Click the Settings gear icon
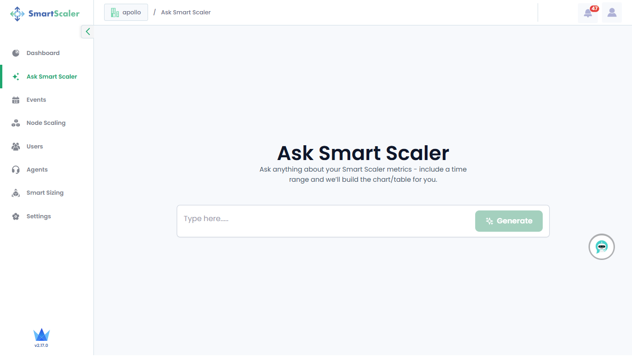Screen dimensions: 632x364 (16, 216)
